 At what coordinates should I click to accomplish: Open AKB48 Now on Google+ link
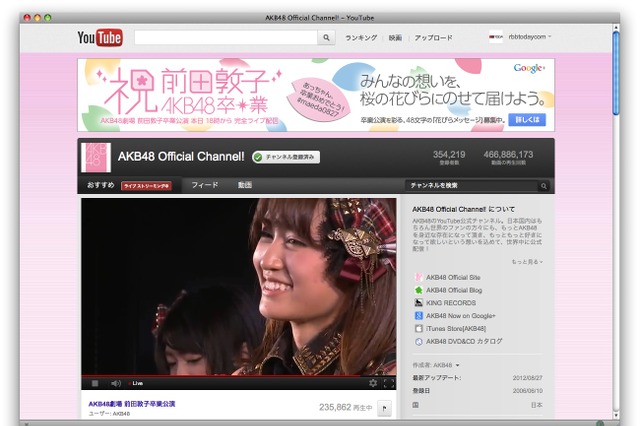[x=460, y=316]
